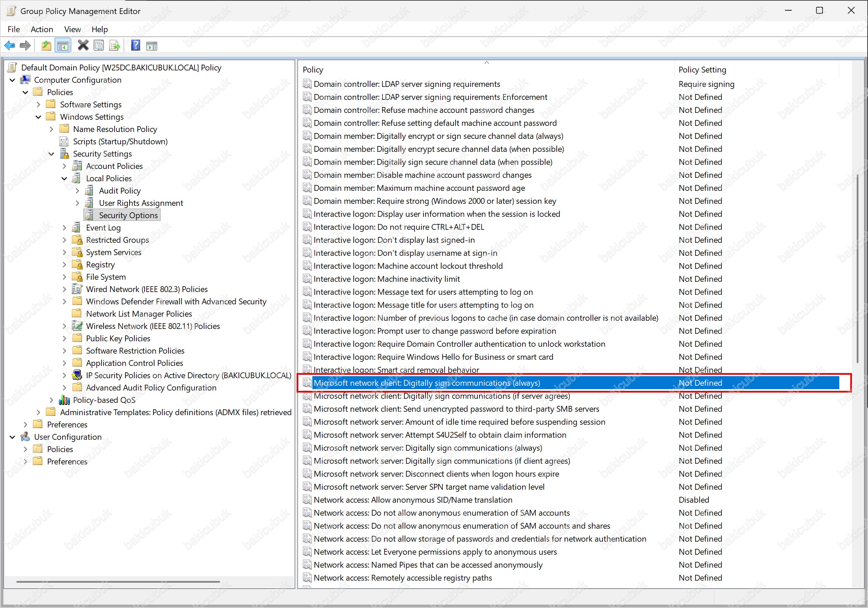This screenshot has width=868, height=608.
Task: Expand the Software Settings node
Action: pyautogui.click(x=38, y=105)
